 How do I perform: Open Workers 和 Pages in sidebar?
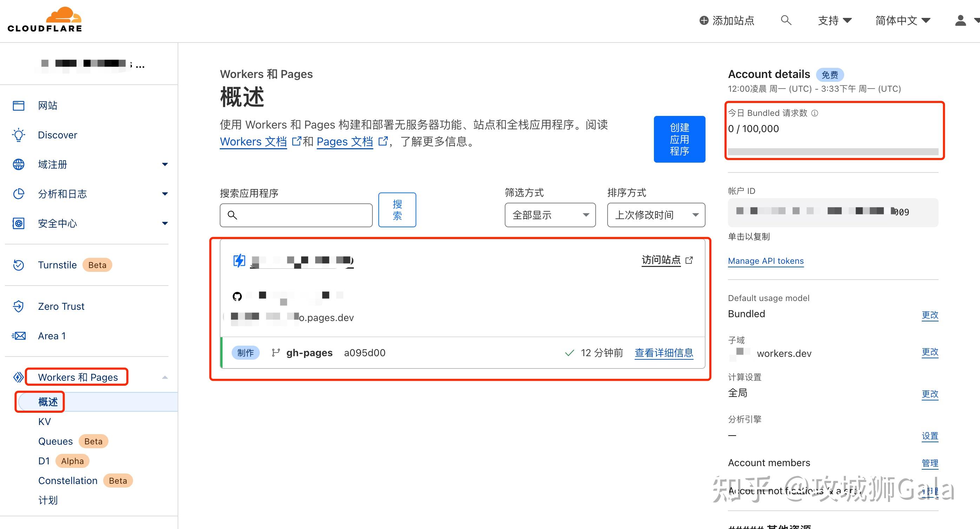pos(78,377)
